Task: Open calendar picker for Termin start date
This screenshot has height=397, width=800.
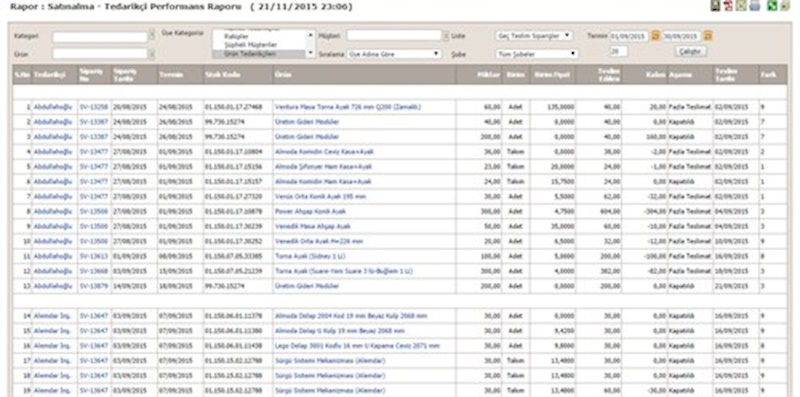Action: tap(656, 36)
